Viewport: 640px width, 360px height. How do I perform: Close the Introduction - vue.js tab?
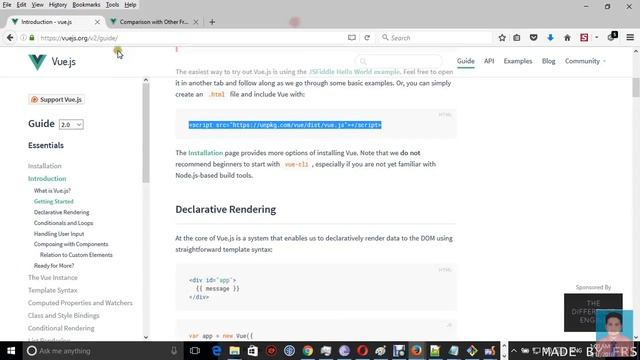(x=97, y=22)
